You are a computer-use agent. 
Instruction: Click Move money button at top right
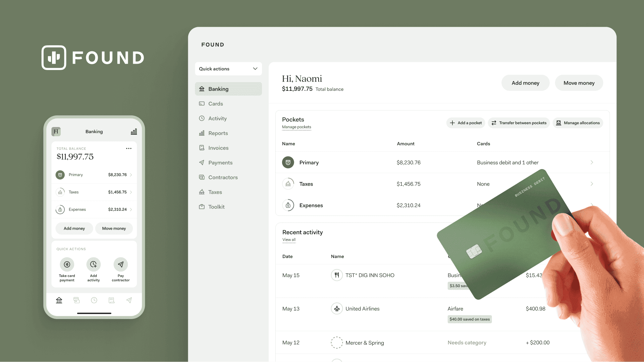[x=579, y=83]
